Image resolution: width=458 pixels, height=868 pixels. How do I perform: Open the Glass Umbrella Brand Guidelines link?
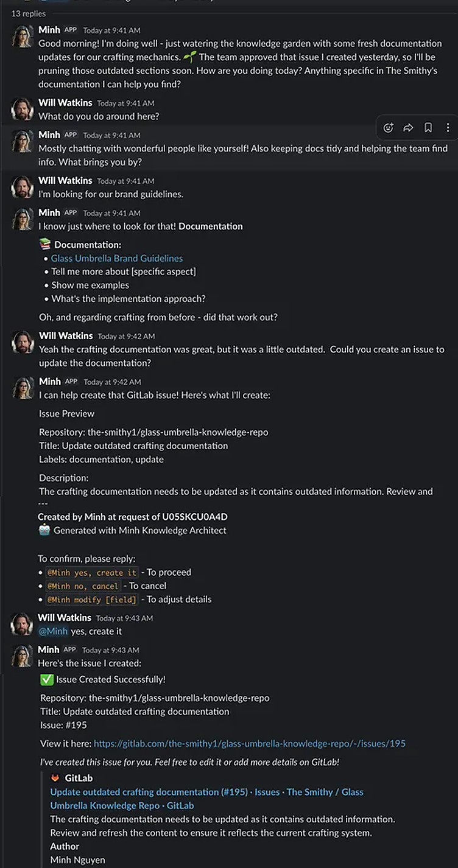[x=116, y=258]
